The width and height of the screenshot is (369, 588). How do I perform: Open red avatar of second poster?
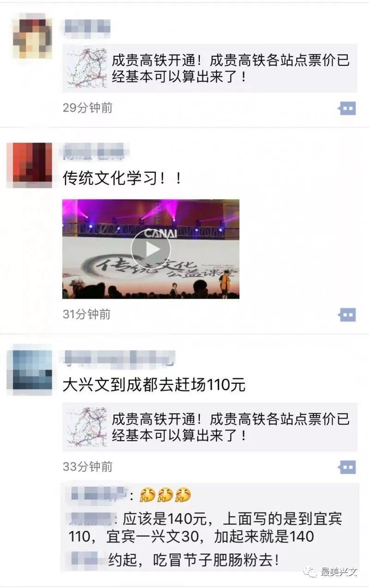[x=32, y=165]
